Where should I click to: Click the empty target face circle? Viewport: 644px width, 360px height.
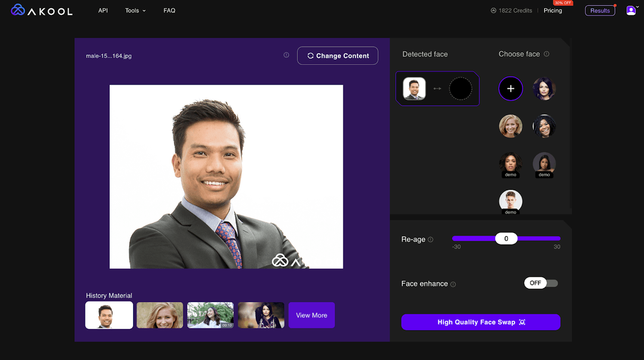pyautogui.click(x=460, y=89)
